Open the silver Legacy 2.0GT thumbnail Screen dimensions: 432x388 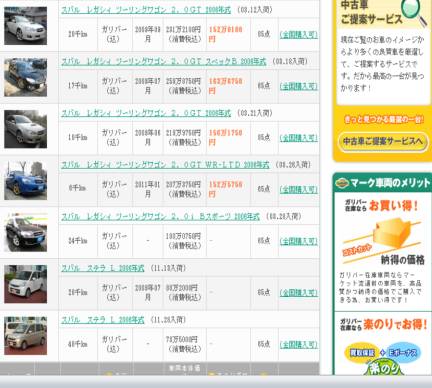click(26, 129)
